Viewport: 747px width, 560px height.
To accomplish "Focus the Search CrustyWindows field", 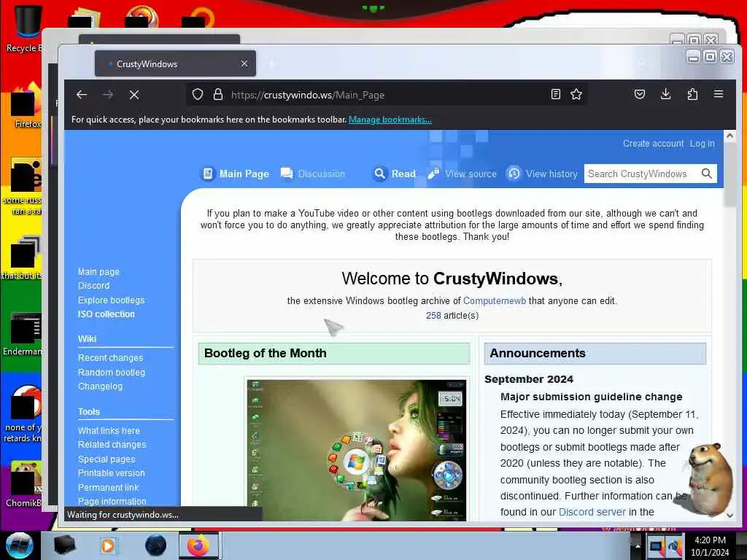I will [x=642, y=174].
